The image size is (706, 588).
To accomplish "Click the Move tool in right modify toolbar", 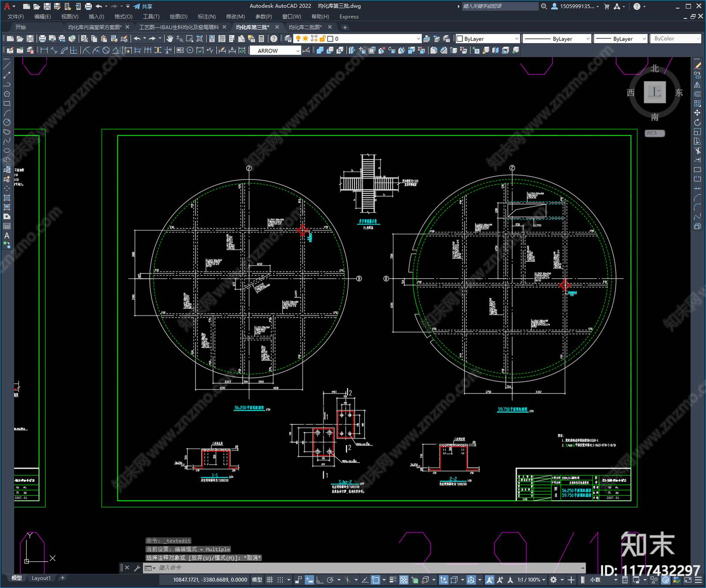I will point(698,113).
